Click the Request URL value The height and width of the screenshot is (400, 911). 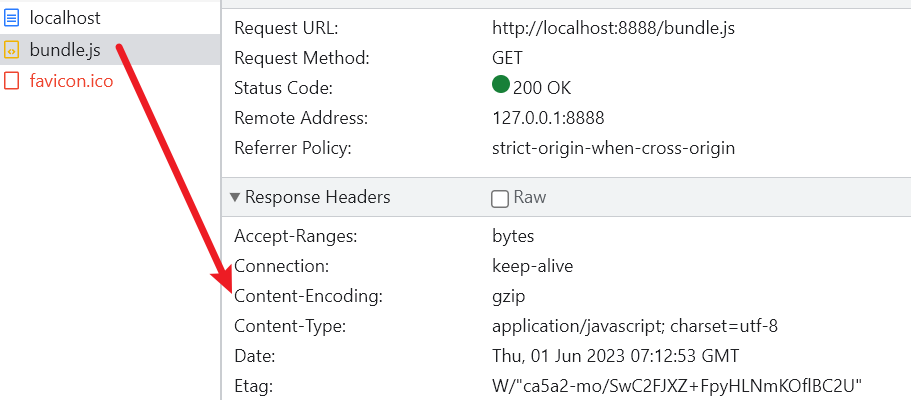point(614,28)
